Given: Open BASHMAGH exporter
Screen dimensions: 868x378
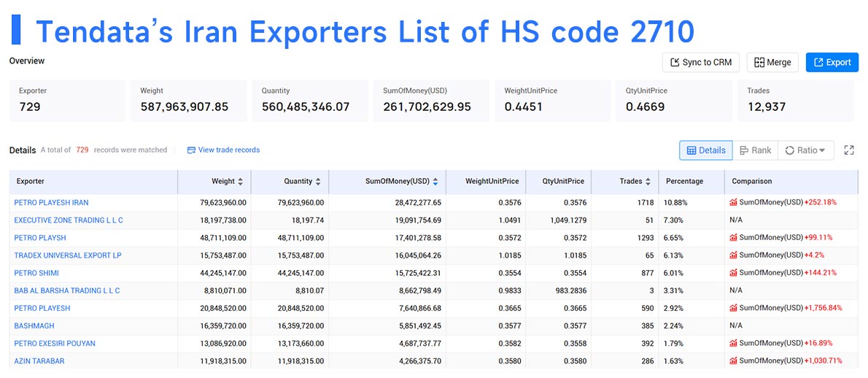Looking at the screenshot, I should click(34, 326).
